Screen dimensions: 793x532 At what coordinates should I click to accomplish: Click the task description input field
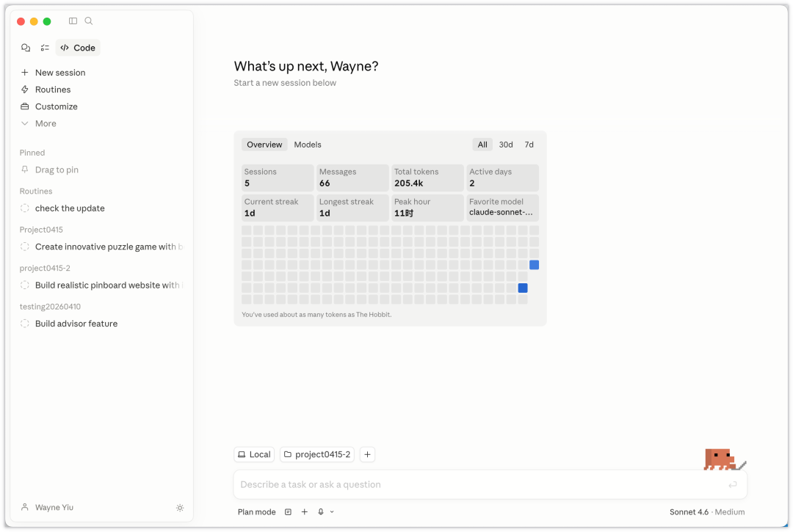point(477,484)
